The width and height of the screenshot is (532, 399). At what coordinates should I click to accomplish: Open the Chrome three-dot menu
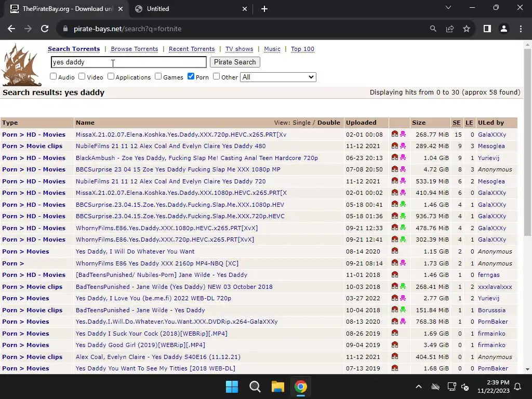521,29
